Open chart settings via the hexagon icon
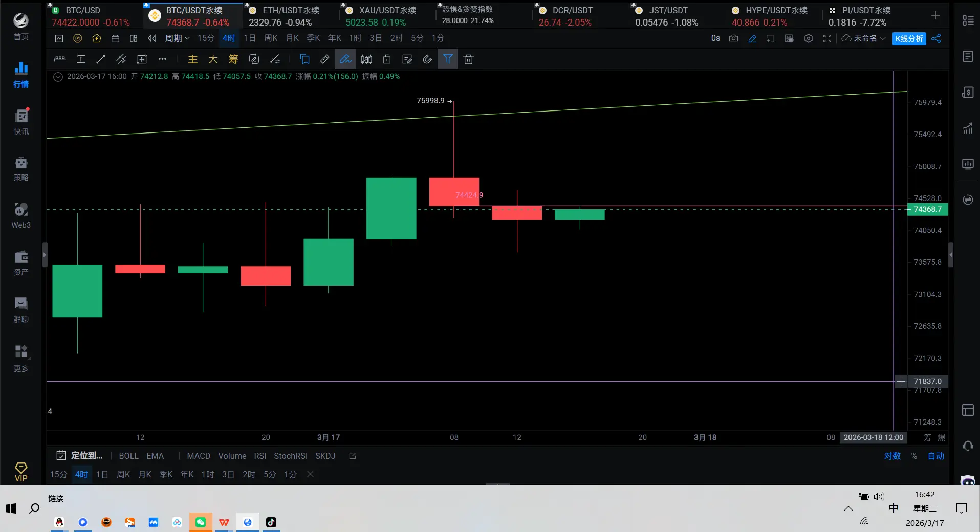The height and width of the screenshot is (532, 980). [809, 38]
